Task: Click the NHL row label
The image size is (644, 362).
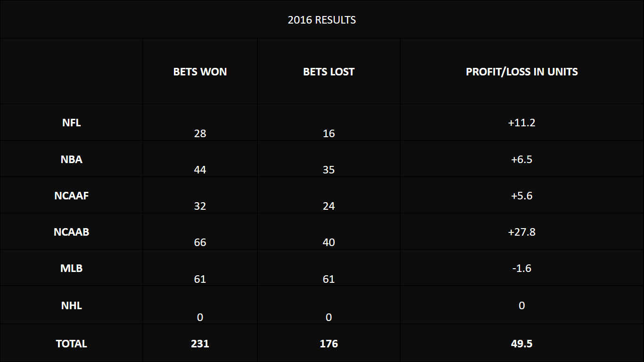Action: click(72, 305)
